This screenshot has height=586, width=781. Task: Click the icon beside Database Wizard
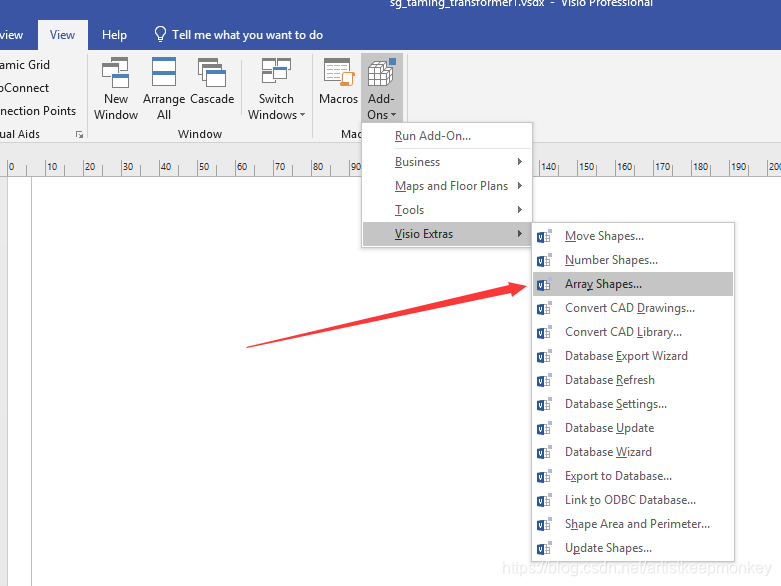click(544, 452)
